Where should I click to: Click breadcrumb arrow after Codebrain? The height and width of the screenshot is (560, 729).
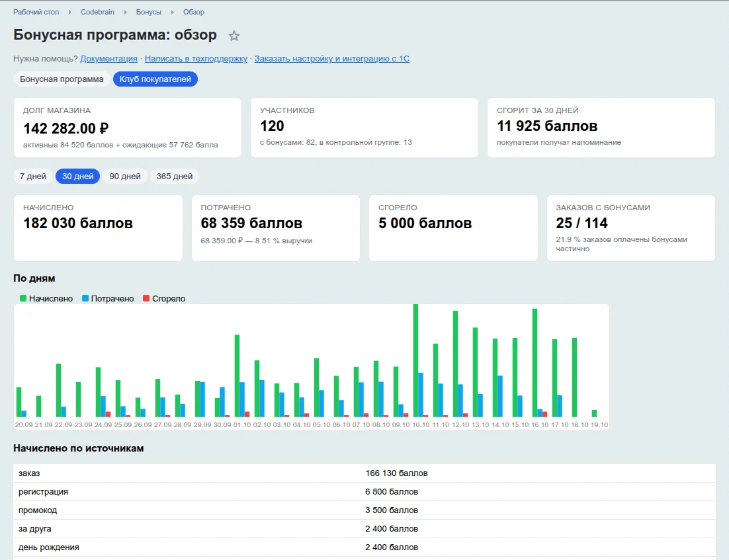(125, 12)
